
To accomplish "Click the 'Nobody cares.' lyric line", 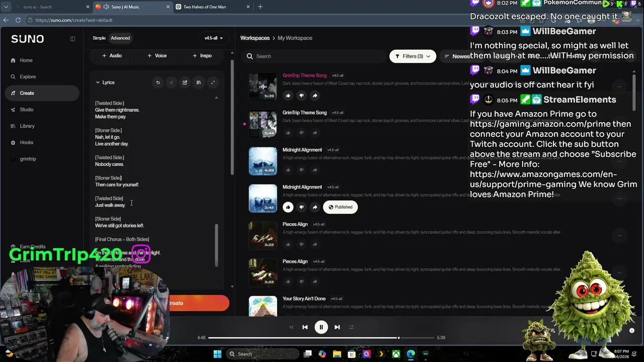I will (109, 164).
